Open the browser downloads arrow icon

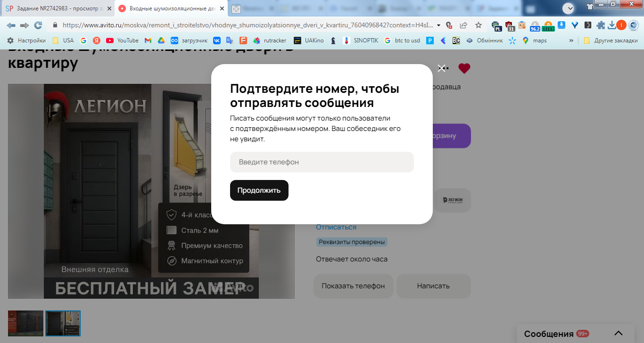coord(612,25)
